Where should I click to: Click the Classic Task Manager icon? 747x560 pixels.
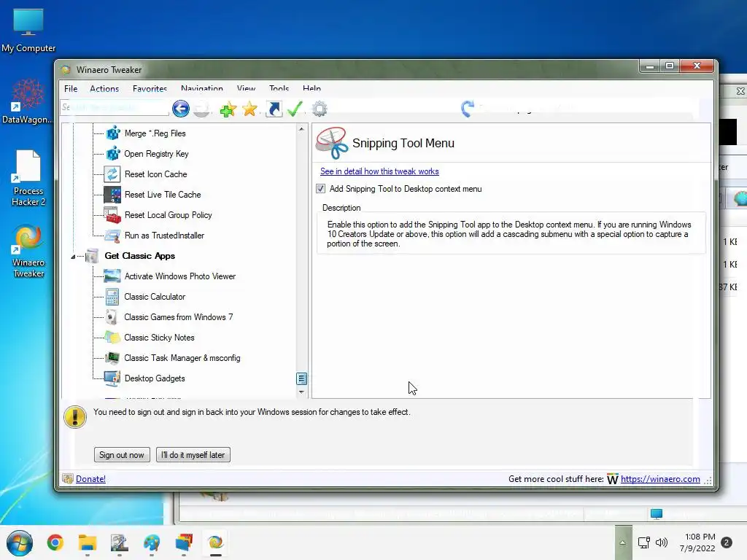pyautogui.click(x=112, y=357)
